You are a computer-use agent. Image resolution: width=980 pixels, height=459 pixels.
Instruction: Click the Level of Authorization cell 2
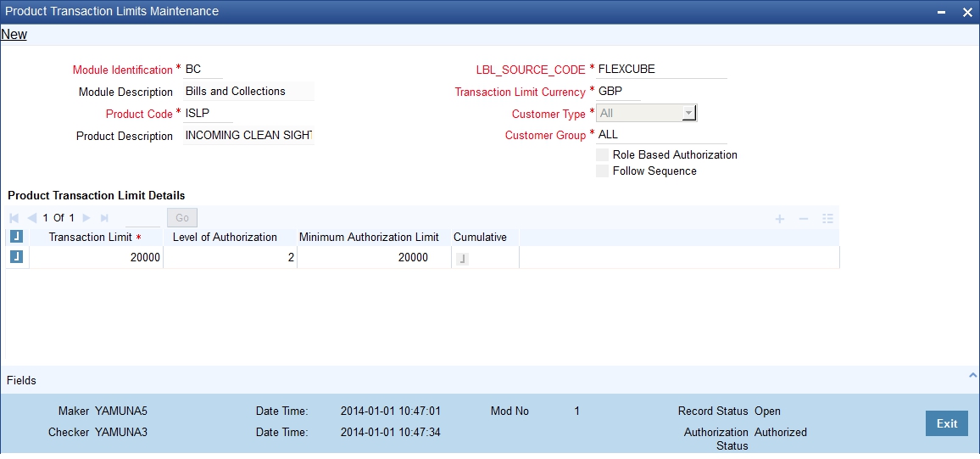[230, 257]
